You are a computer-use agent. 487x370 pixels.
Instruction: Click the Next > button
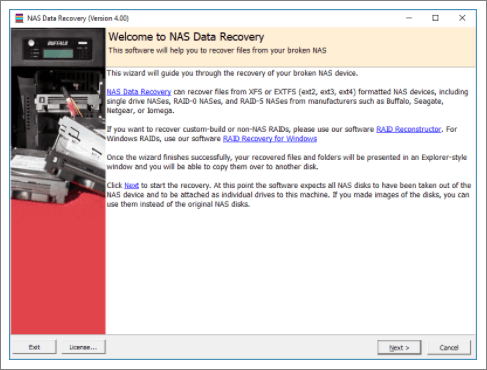[399, 348]
